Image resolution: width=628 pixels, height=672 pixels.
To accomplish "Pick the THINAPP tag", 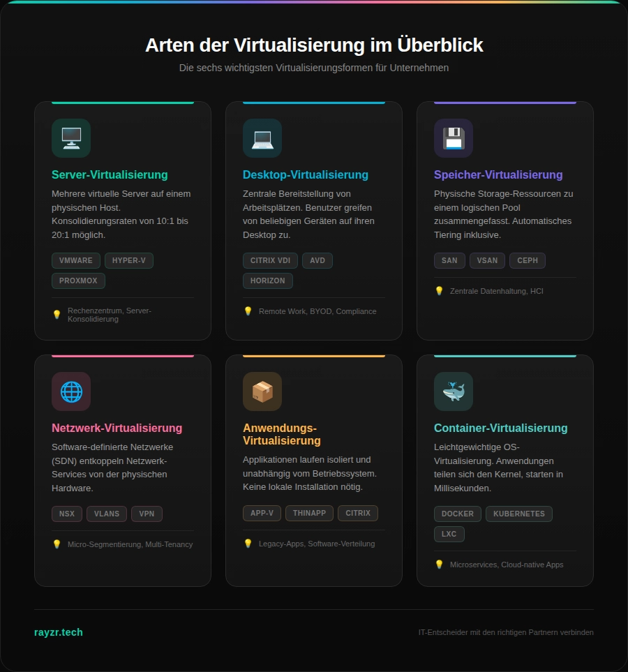I will click(310, 513).
